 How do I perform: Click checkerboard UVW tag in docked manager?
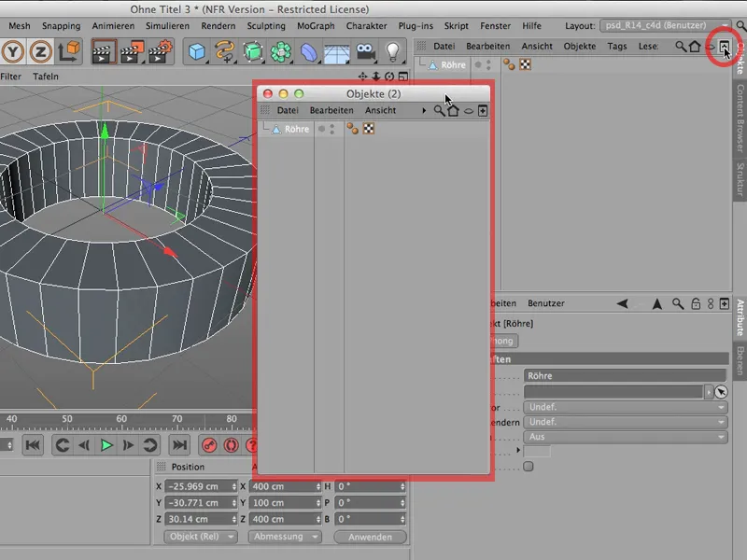pyautogui.click(x=525, y=64)
